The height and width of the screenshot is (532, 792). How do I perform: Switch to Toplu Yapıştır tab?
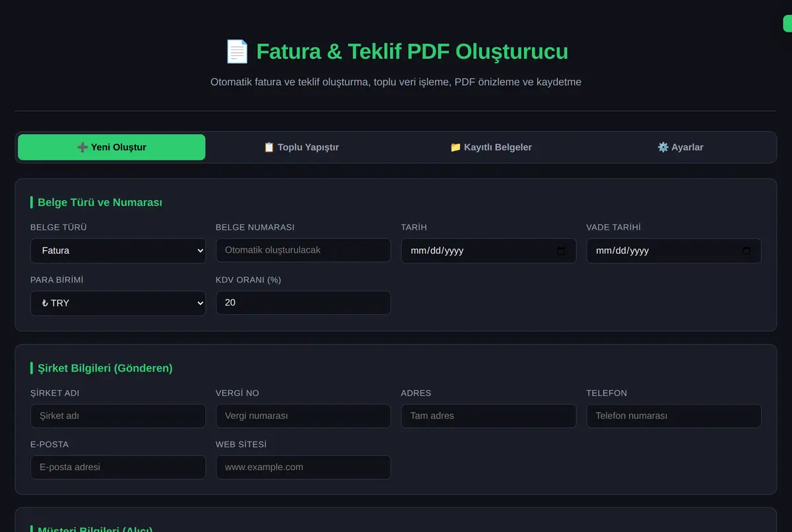pyautogui.click(x=301, y=147)
